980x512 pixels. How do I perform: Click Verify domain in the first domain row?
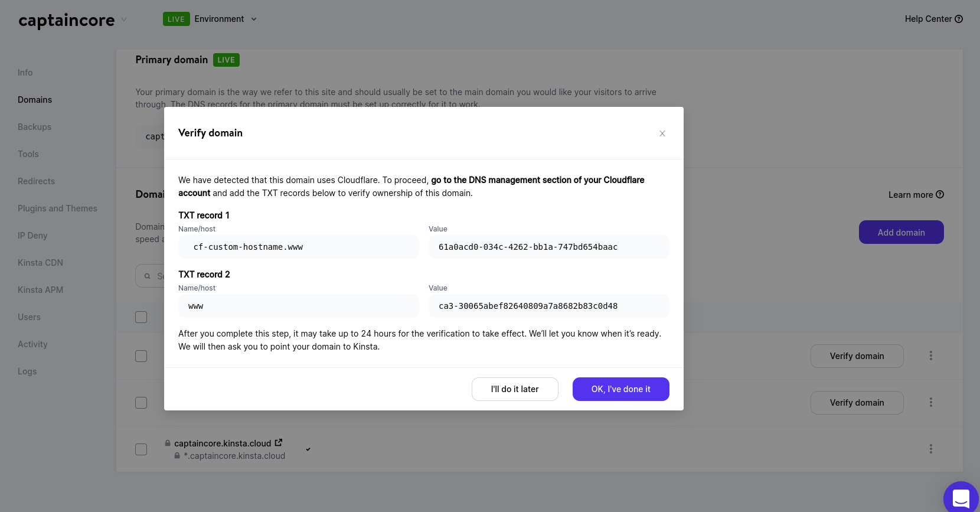857,356
